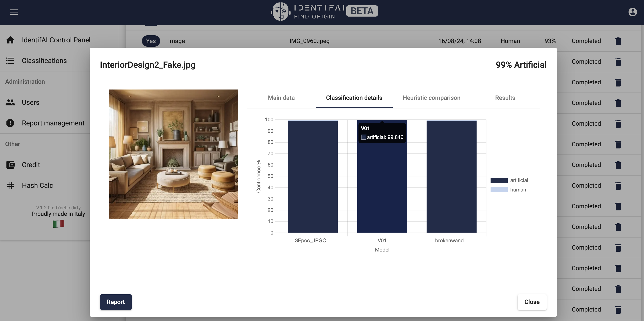Click the user account avatar icon
The height and width of the screenshot is (321, 644).
pos(632,12)
